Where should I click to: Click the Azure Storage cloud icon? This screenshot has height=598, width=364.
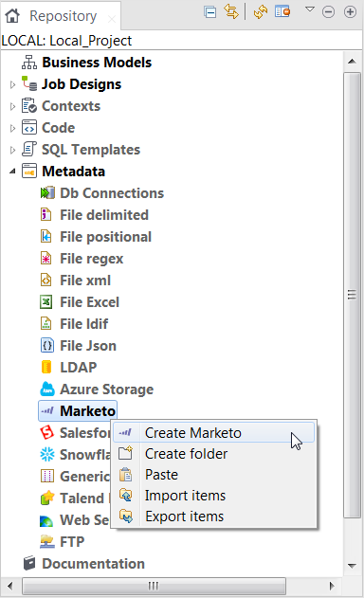point(47,389)
